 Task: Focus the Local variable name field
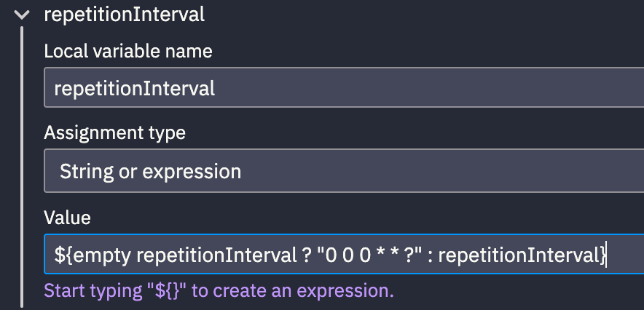[344, 87]
